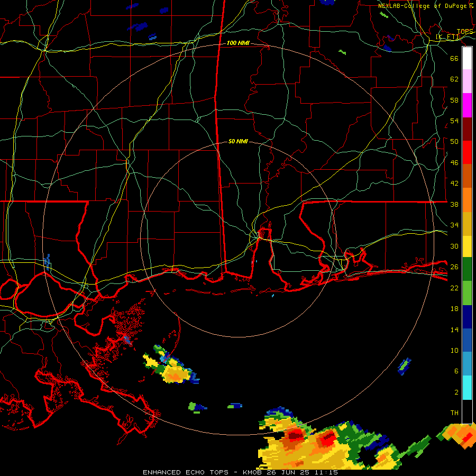This screenshot has width=476, height=476.
Task: Click the "TOPS" legend title
Action: pyautogui.click(x=465, y=32)
